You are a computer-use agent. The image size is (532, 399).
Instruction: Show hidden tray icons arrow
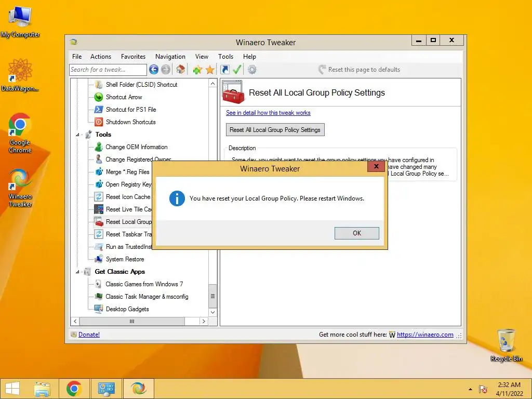(x=470, y=389)
